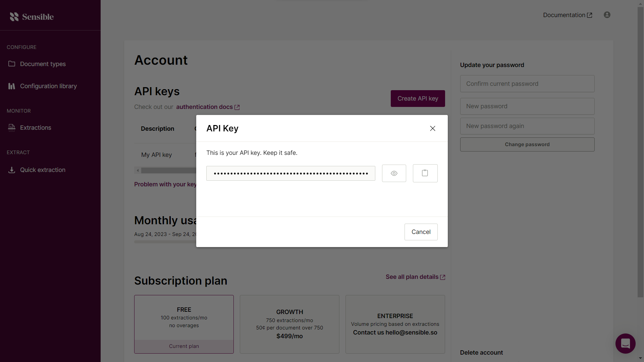Go to Configuration library
The width and height of the screenshot is (644, 362).
(x=48, y=86)
